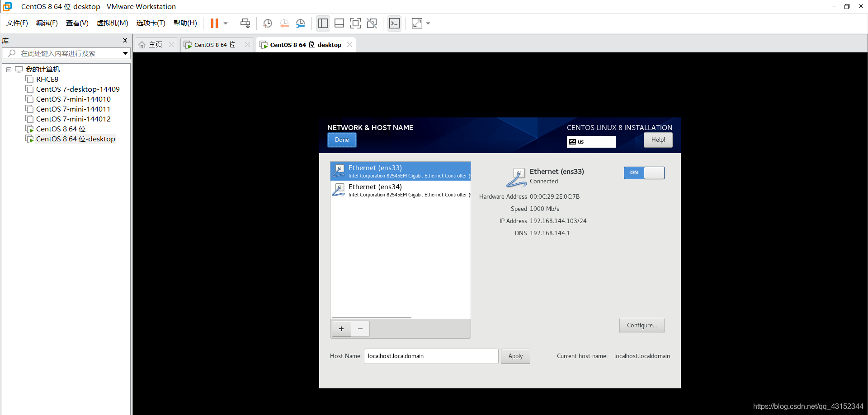Open the Help menu
The image size is (868, 415).
(185, 23)
